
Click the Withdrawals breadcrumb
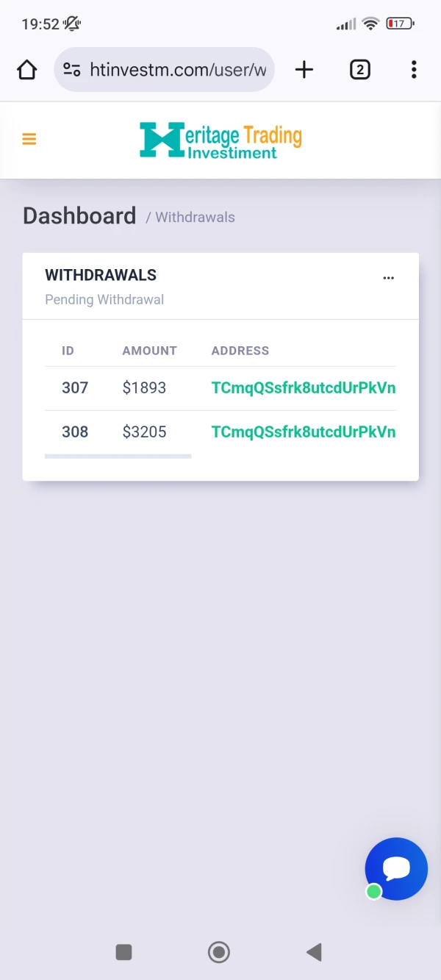tap(195, 218)
